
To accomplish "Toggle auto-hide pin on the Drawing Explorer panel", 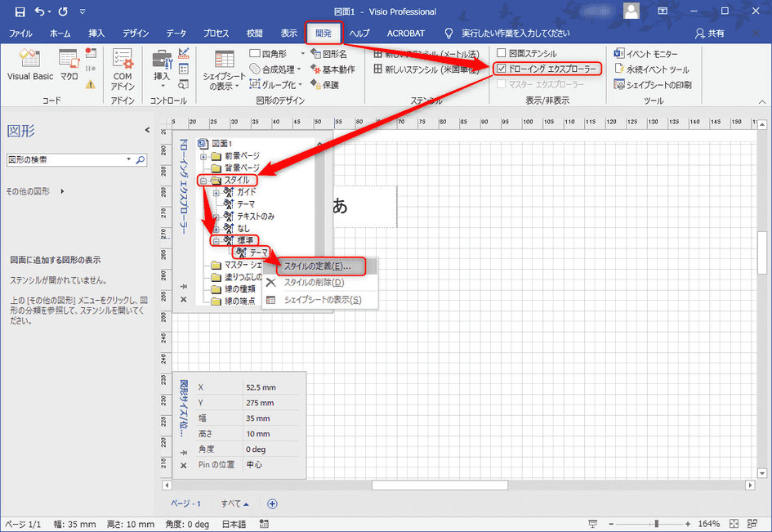I will pos(181,285).
